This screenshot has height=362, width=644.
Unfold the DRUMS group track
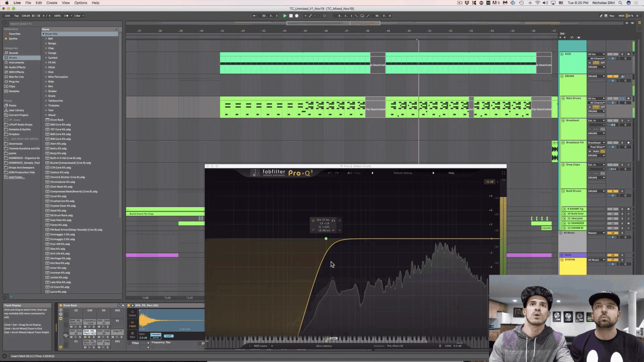pyautogui.click(x=562, y=76)
